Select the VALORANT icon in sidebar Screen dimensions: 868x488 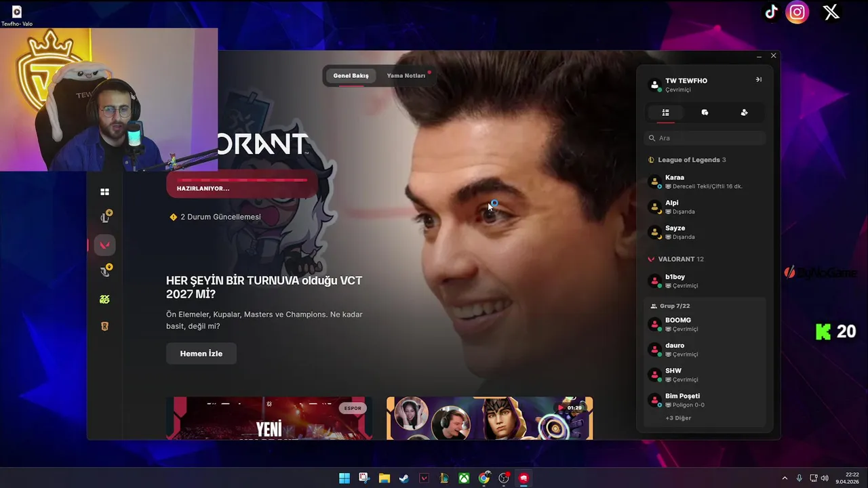[x=104, y=245]
